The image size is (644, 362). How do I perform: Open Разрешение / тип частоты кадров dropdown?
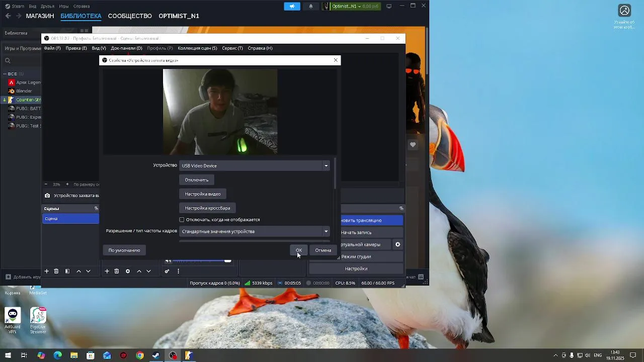point(255,231)
